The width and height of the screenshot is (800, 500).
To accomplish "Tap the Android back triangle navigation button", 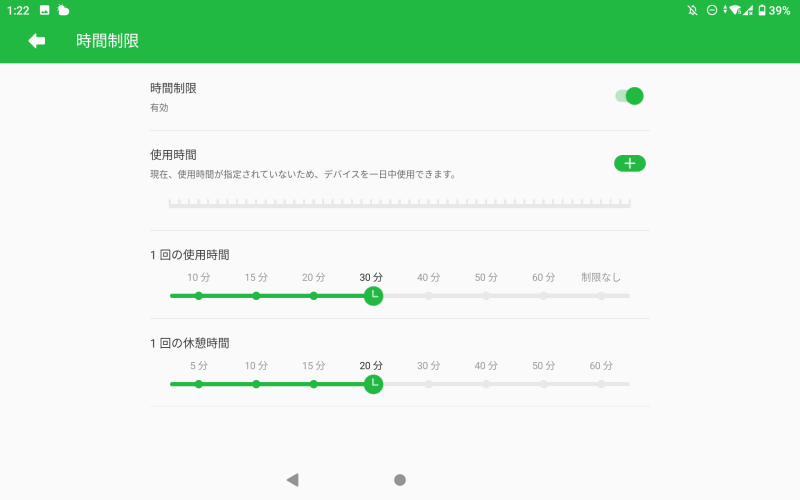I will [292, 480].
